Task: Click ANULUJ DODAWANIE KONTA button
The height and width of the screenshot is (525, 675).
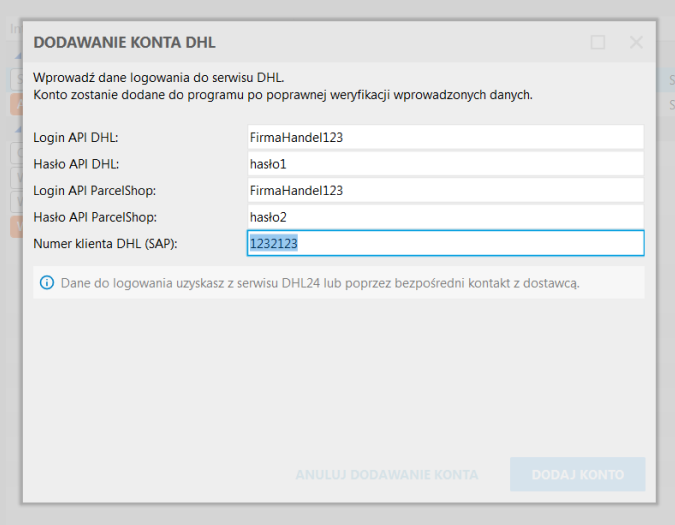Action: (x=387, y=475)
